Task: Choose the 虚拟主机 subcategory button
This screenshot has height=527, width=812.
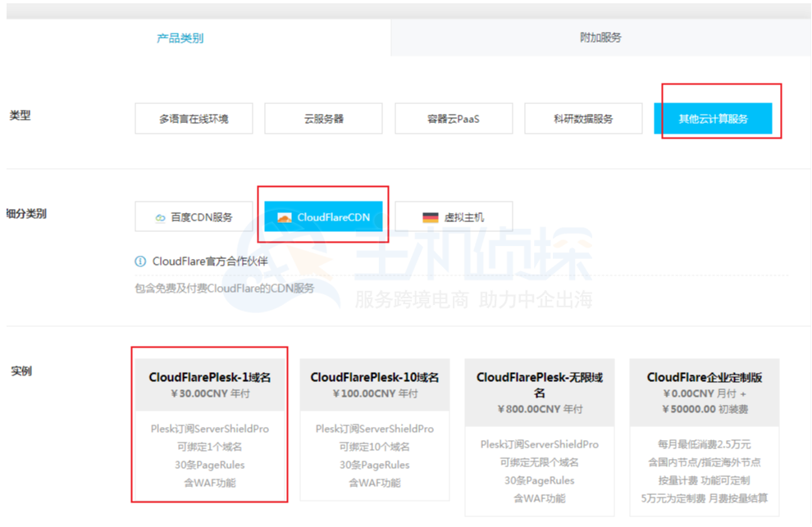Action: point(454,217)
